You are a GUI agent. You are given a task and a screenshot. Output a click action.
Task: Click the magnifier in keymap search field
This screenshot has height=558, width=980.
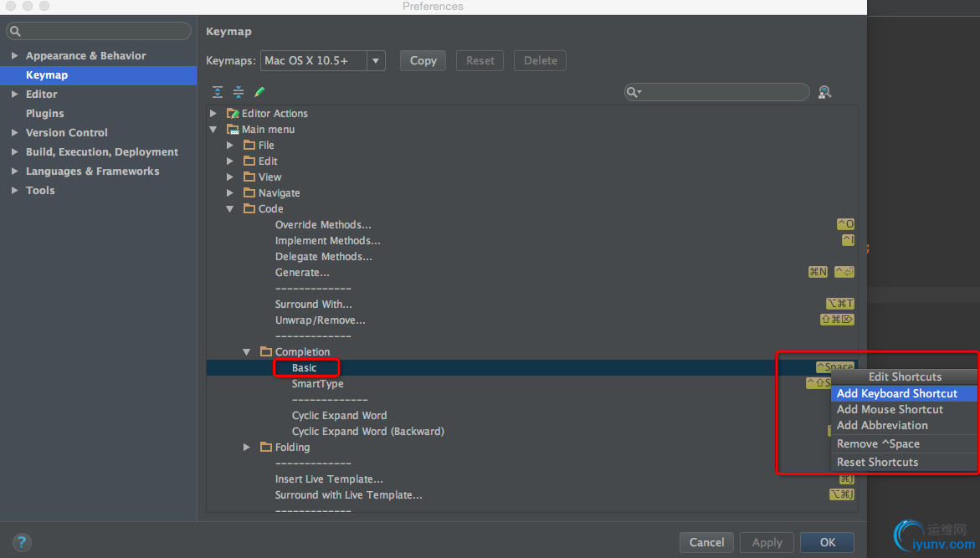click(x=634, y=92)
